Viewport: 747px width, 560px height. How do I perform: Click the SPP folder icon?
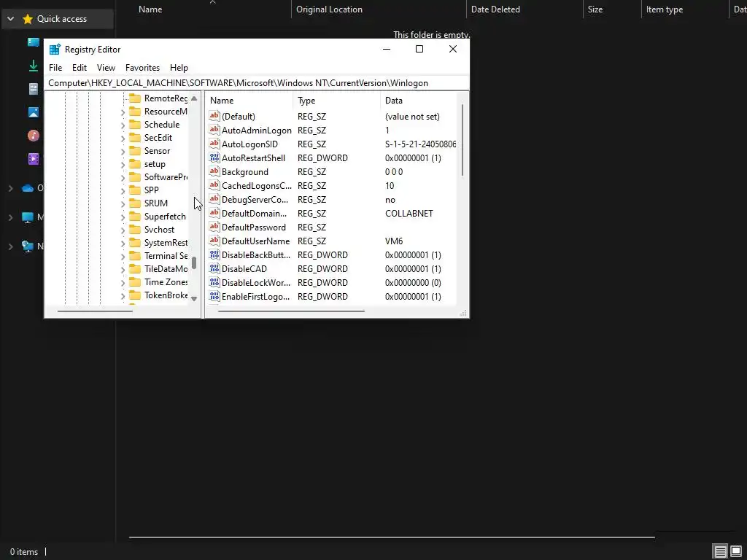135,190
